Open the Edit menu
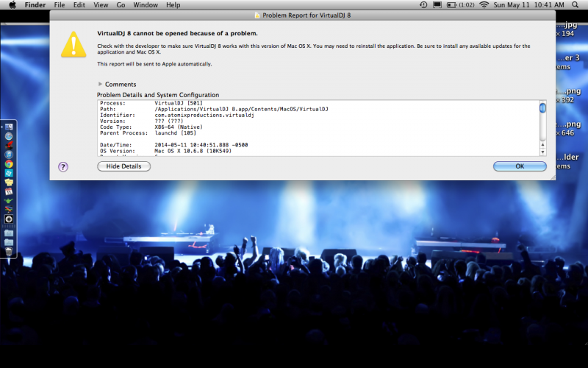This screenshot has height=368, width=588. pos(79,5)
